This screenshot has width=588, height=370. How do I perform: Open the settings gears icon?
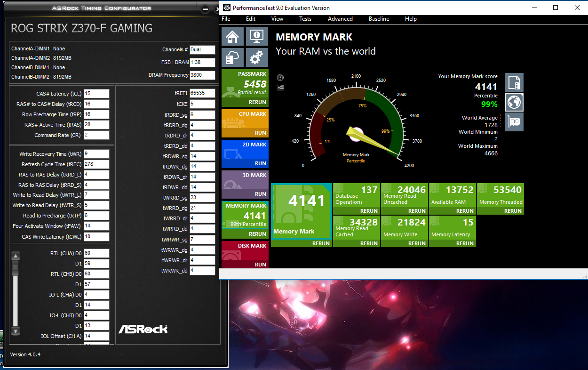(x=257, y=57)
